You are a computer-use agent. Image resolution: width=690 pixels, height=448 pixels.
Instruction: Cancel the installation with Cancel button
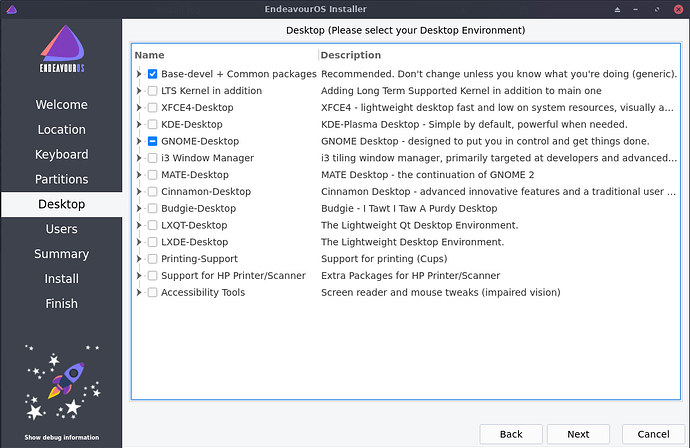[x=645, y=434]
